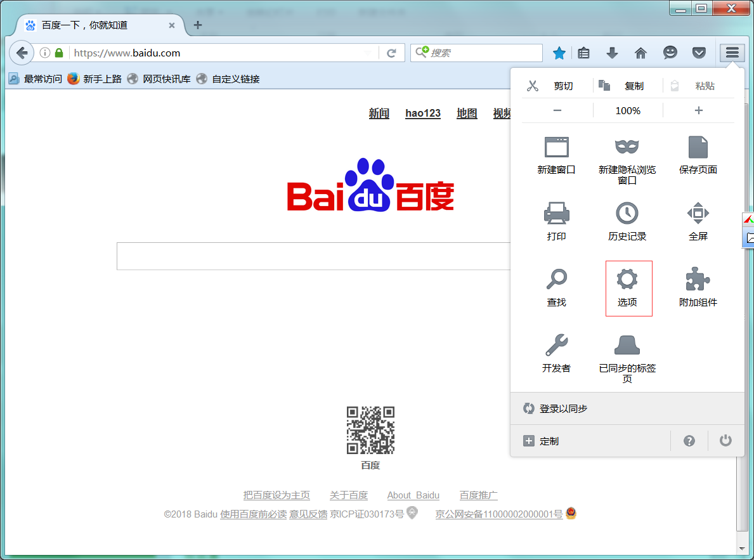Zoom in with the plus button
754x560 pixels.
(699, 110)
